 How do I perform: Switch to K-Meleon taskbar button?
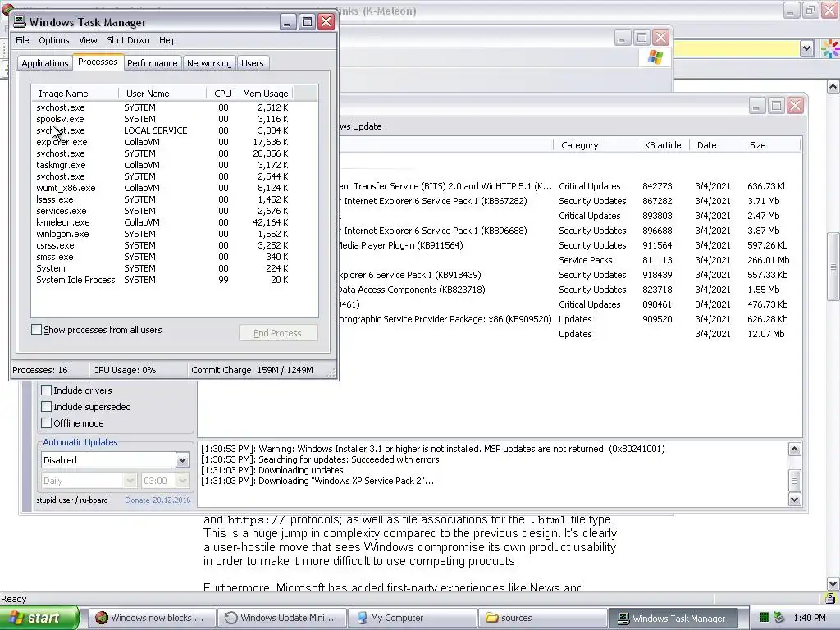point(152,618)
